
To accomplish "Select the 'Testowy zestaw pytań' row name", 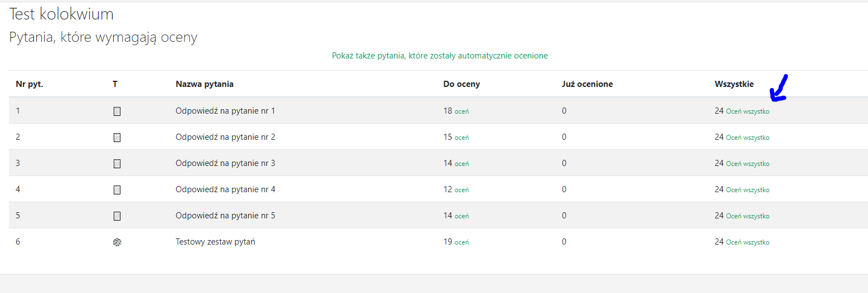I will (x=215, y=242).
